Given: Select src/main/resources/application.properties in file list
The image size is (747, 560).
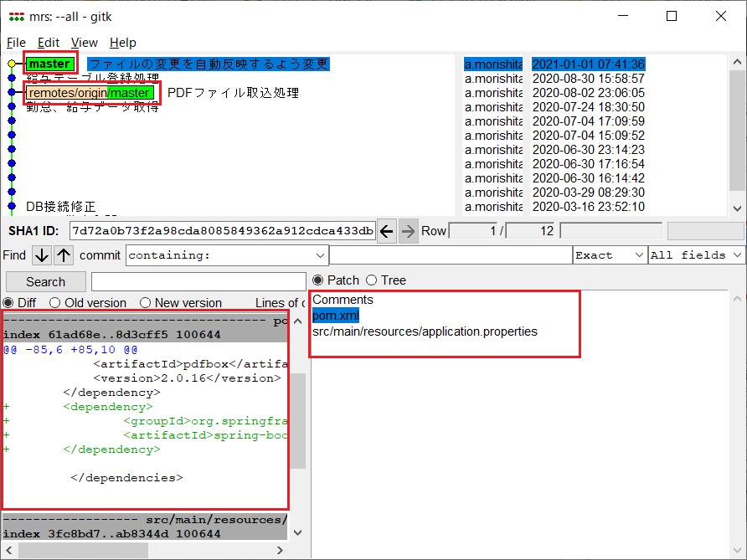Looking at the screenshot, I should pos(425,331).
